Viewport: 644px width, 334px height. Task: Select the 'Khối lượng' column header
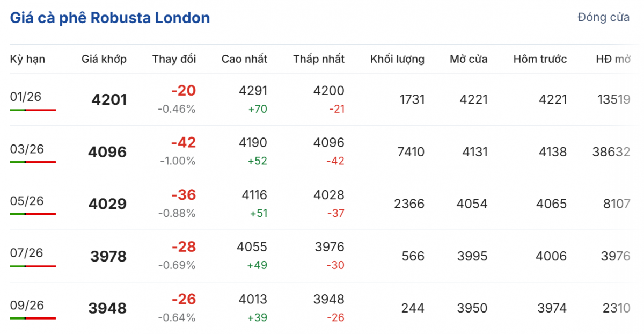(x=397, y=59)
